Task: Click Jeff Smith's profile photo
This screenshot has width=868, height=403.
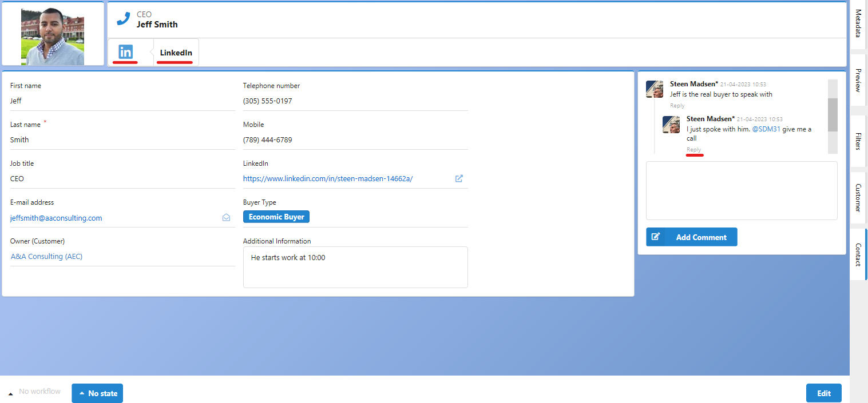Action: coord(53,36)
